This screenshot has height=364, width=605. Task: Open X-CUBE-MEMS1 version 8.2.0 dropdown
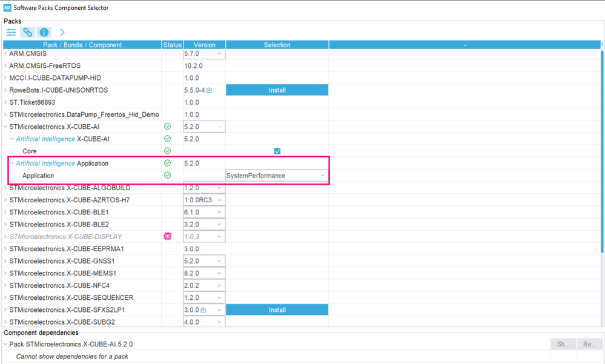(x=204, y=273)
